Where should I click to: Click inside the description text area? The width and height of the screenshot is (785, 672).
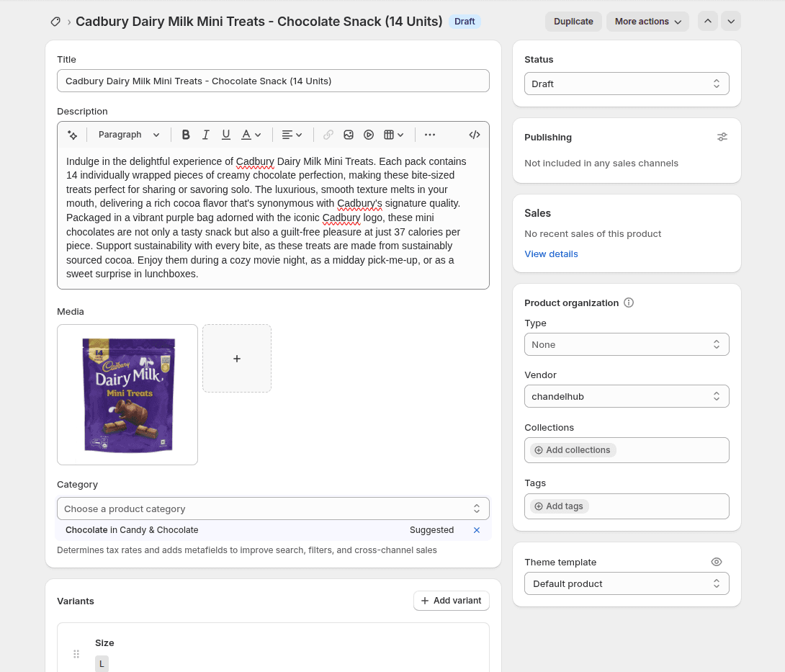pos(274,218)
